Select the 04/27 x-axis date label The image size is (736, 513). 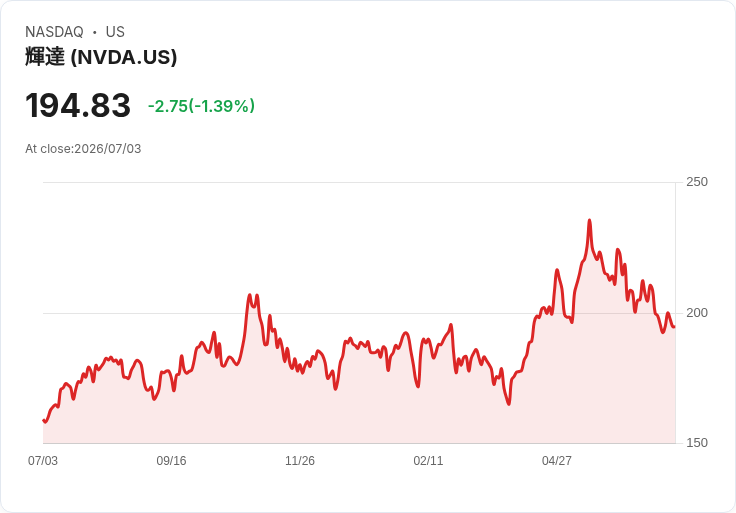[x=557, y=461]
